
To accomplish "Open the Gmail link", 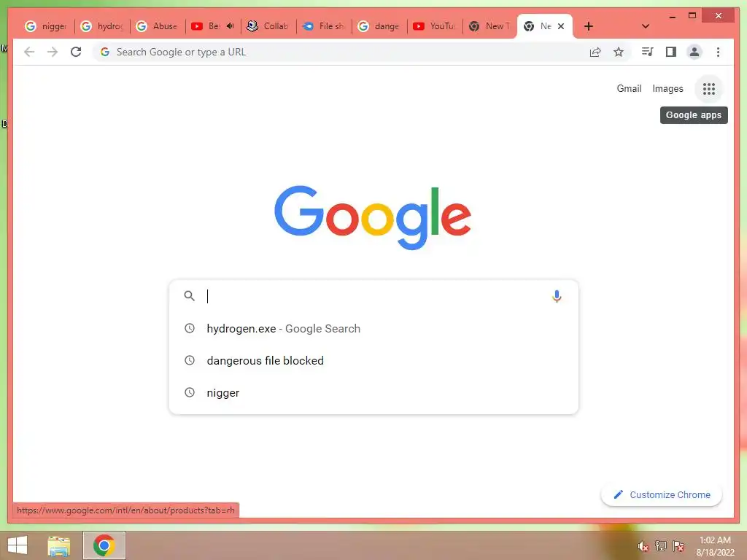I will (x=629, y=88).
